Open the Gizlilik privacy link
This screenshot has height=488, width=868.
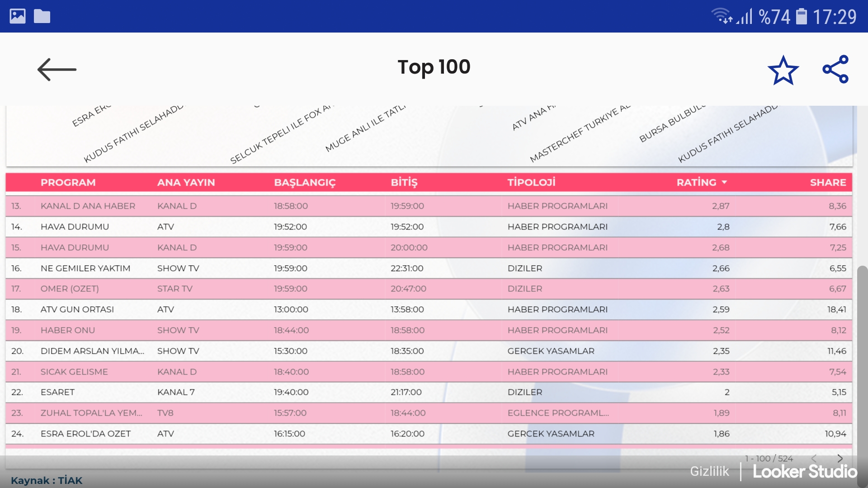tap(709, 471)
